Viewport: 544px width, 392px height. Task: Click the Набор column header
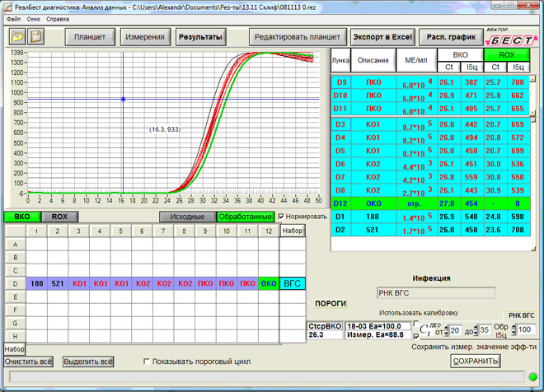click(293, 231)
